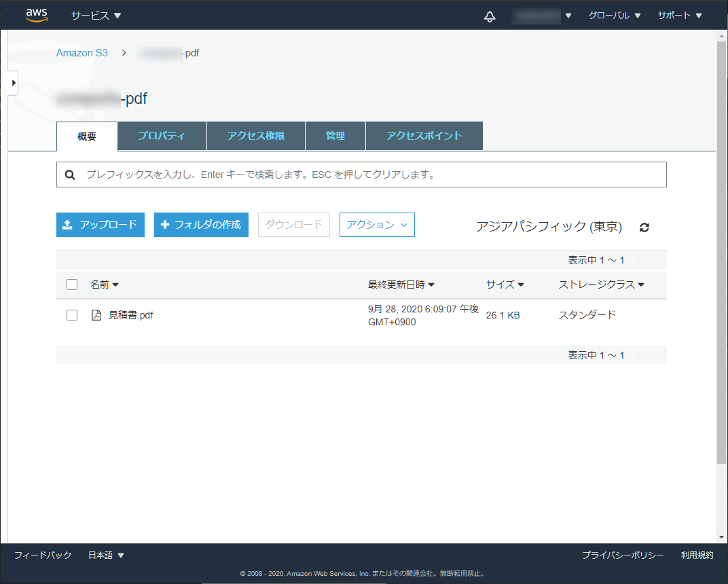Screen dimensions: 728x584
Task: Click the search magnifier icon
Action: [x=70, y=175]
